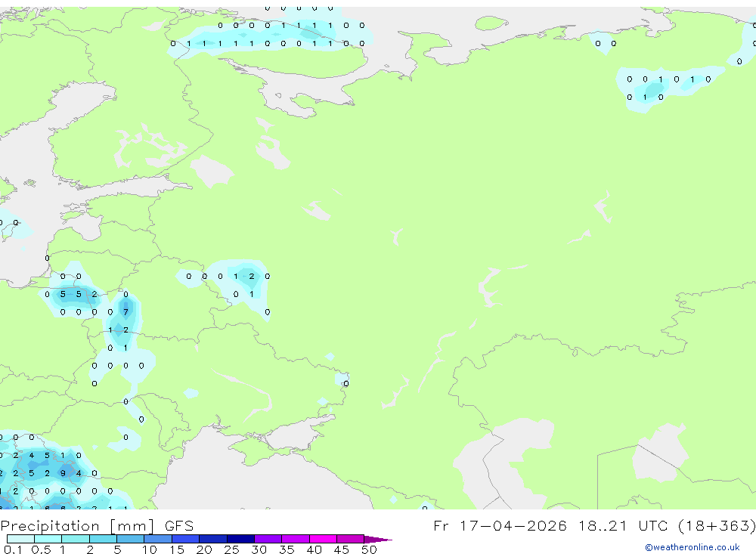Click the '10' legend scale label
This screenshot has width=756, height=554.
(150, 549)
